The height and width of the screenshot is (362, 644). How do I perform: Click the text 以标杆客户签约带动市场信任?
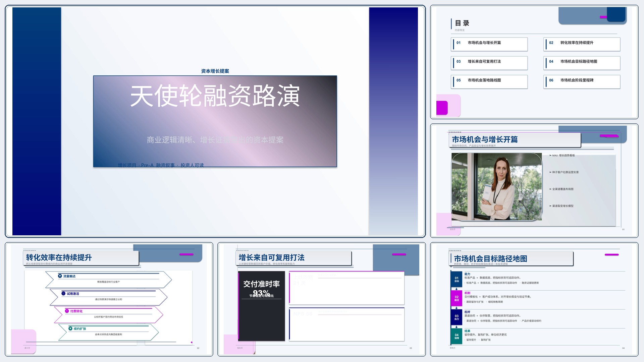(108, 317)
